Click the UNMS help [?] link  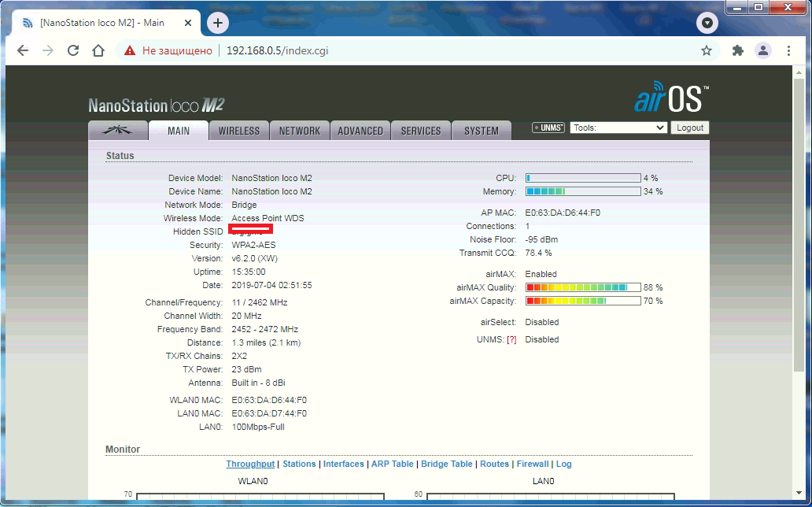click(x=511, y=339)
